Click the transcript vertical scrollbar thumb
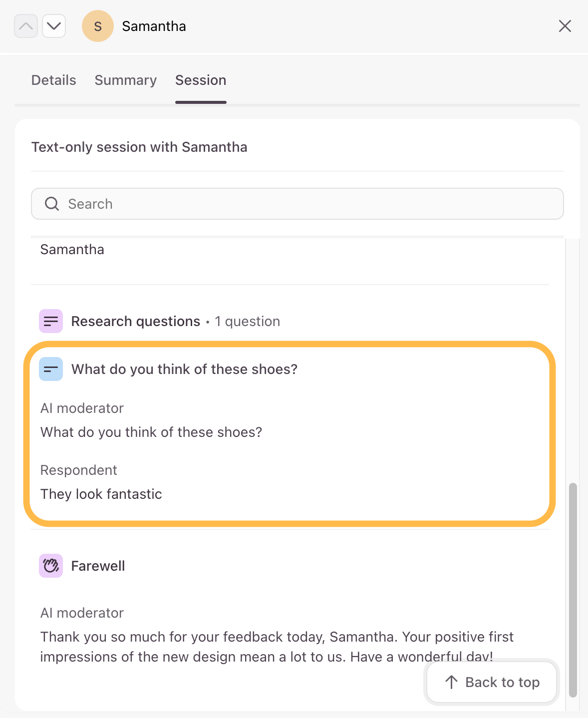Viewport: 588px width, 718px height. click(x=573, y=589)
